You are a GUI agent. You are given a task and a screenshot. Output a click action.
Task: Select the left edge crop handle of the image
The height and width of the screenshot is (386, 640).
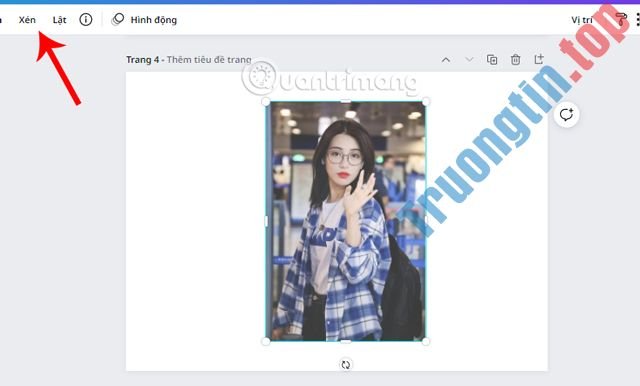click(266, 221)
